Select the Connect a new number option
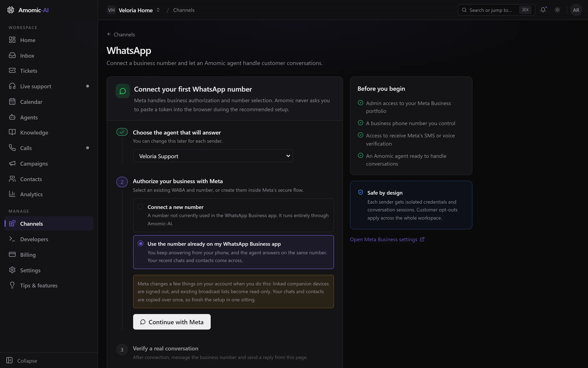588x368 pixels. tap(233, 215)
